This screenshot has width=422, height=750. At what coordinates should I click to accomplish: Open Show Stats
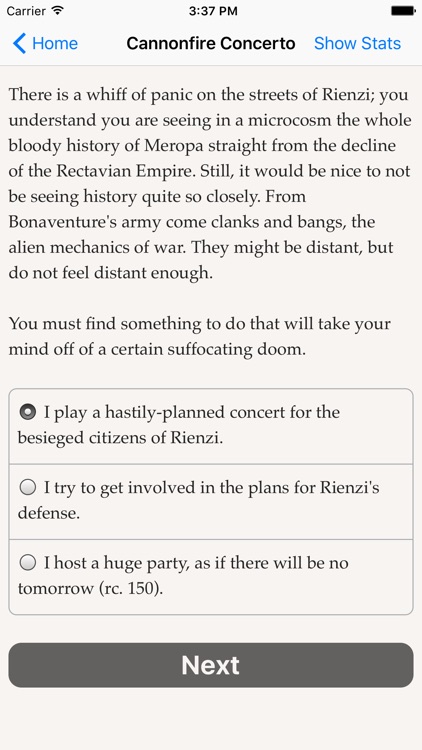click(x=357, y=44)
